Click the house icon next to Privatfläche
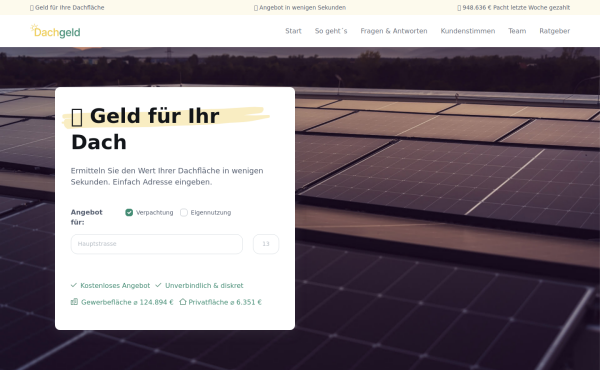The width and height of the screenshot is (600, 375). tap(183, 302)
